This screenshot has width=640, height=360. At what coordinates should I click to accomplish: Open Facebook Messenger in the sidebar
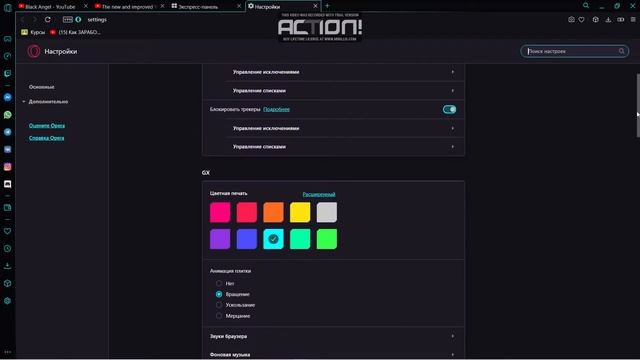pos(7,97)
